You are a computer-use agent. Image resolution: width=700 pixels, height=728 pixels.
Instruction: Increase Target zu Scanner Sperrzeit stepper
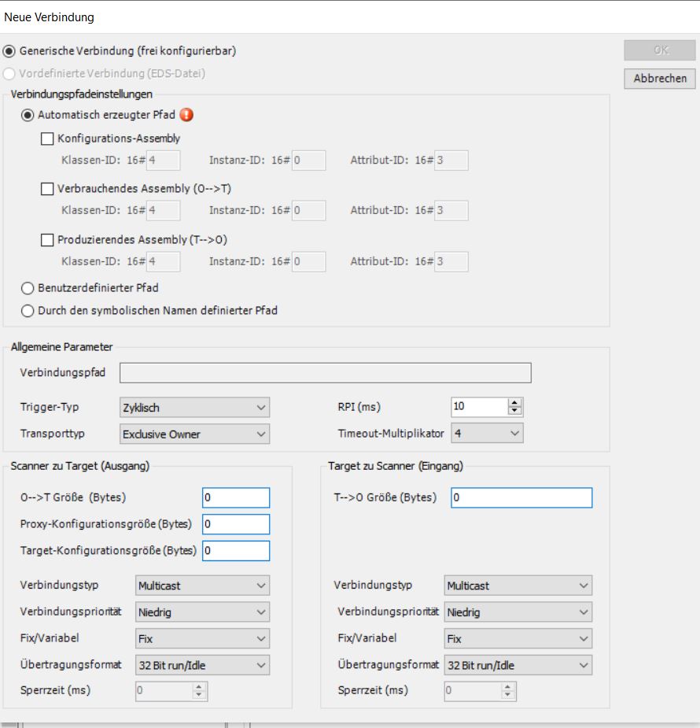[507, 686]
